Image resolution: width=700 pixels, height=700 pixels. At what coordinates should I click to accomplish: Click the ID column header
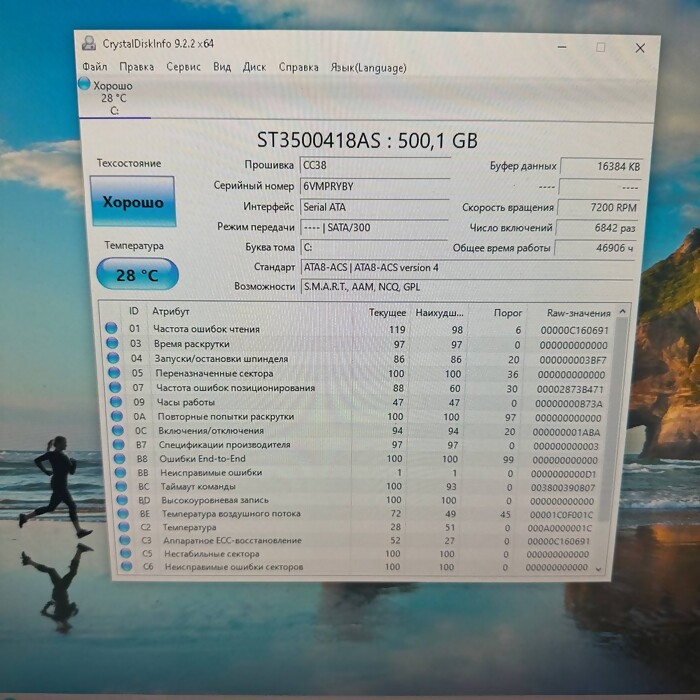click(133, 311)
